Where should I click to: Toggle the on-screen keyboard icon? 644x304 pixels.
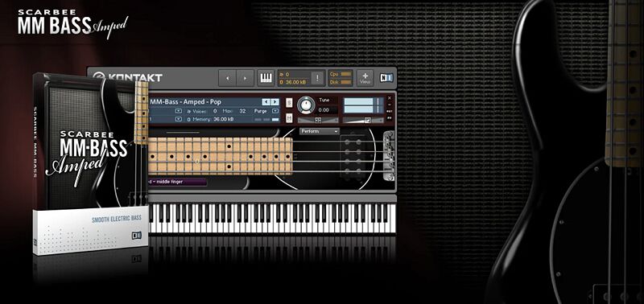pyautogui.click(x=266, y=78)
